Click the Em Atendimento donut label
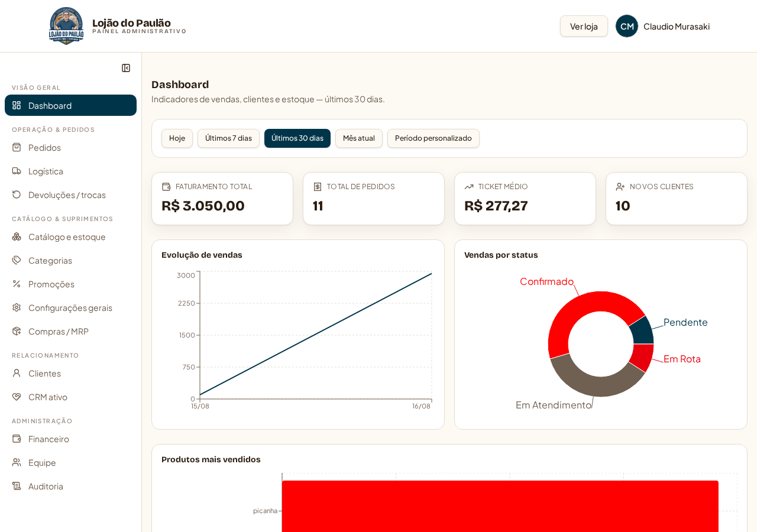Viewport: 757px width, 532px height. click(554, 405)
